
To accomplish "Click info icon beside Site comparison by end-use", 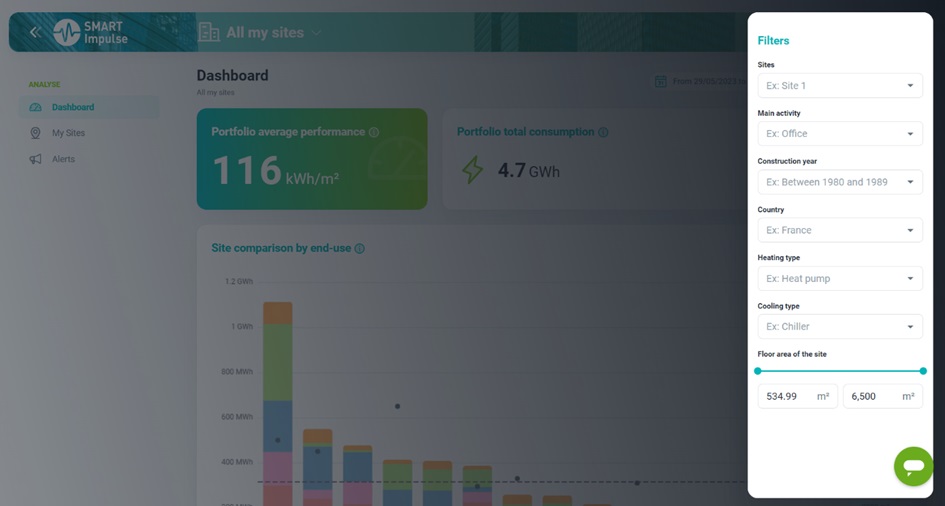I will 360,248.
